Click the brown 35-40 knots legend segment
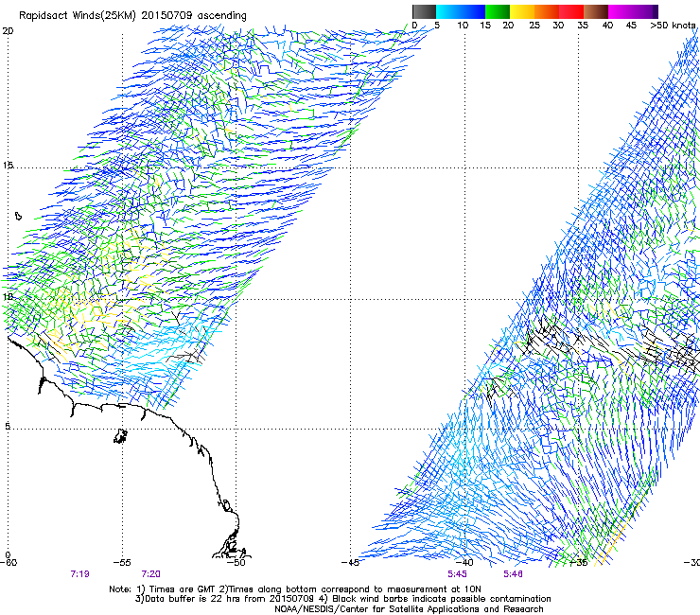Viewport: 700px width, 615px height. click(596, 11)
